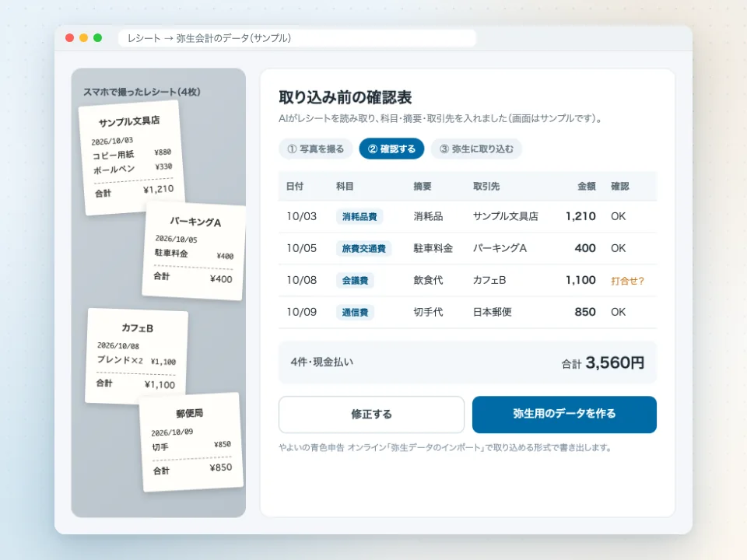747x560 pixels.
Task: Click the 科目 column header
Action: click(345, 186)
